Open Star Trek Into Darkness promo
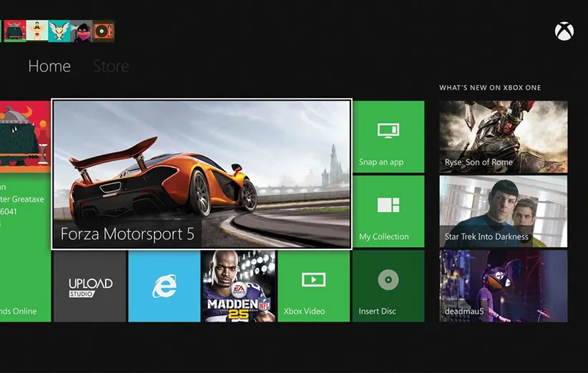The height and width of the screenshot is (373, 588). point(503,211)
